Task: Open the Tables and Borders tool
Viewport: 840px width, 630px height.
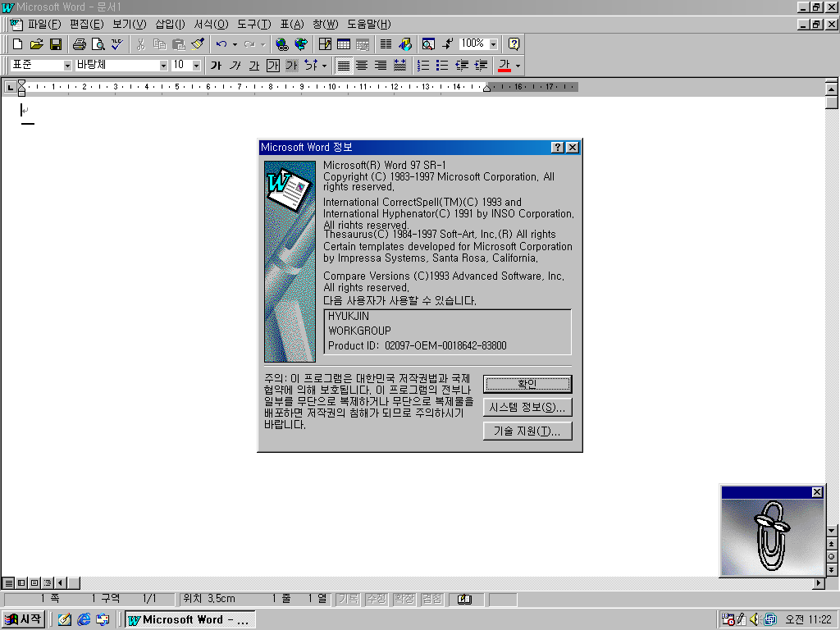Action: 325,44
